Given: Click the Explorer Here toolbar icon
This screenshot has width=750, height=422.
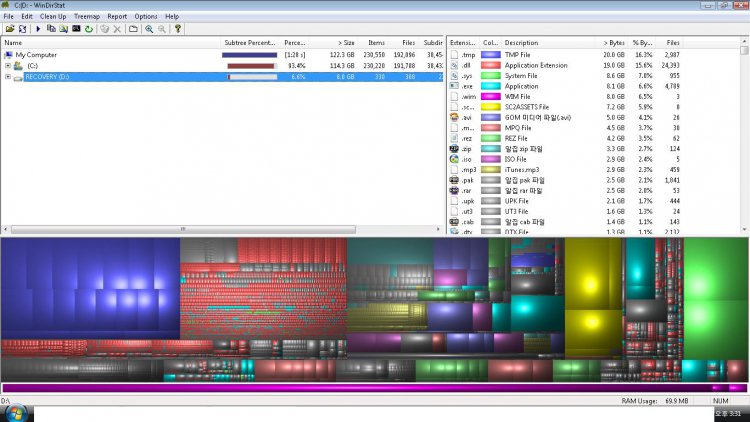Looking at the screenshot, I should tap(64, 29).
